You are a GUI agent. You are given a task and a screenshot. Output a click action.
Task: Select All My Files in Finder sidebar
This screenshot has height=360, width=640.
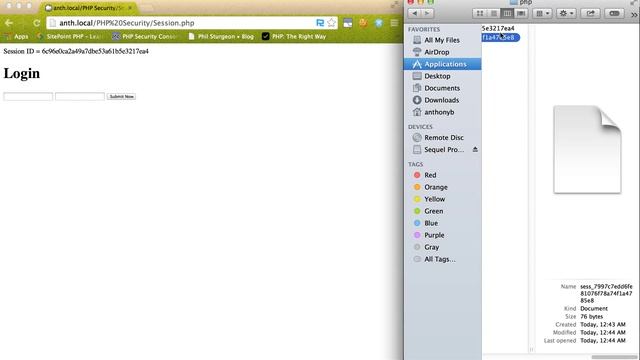pyautogui.click(x=442, y=40)
